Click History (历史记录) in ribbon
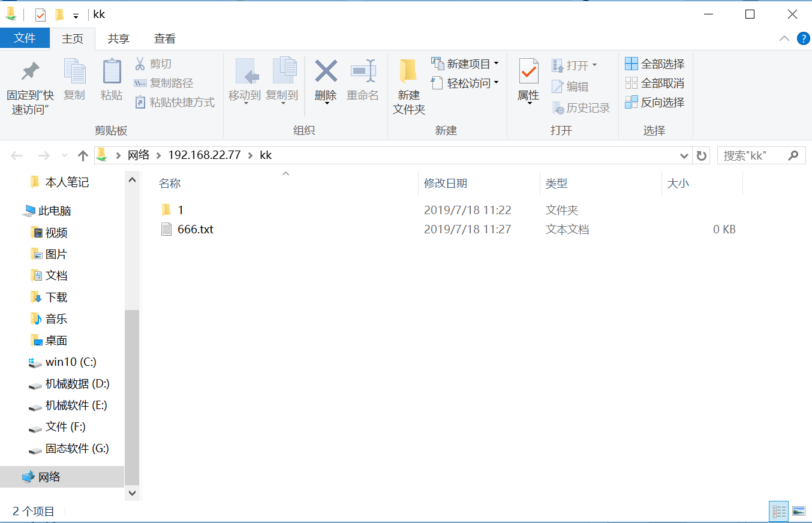 point(581,108)
